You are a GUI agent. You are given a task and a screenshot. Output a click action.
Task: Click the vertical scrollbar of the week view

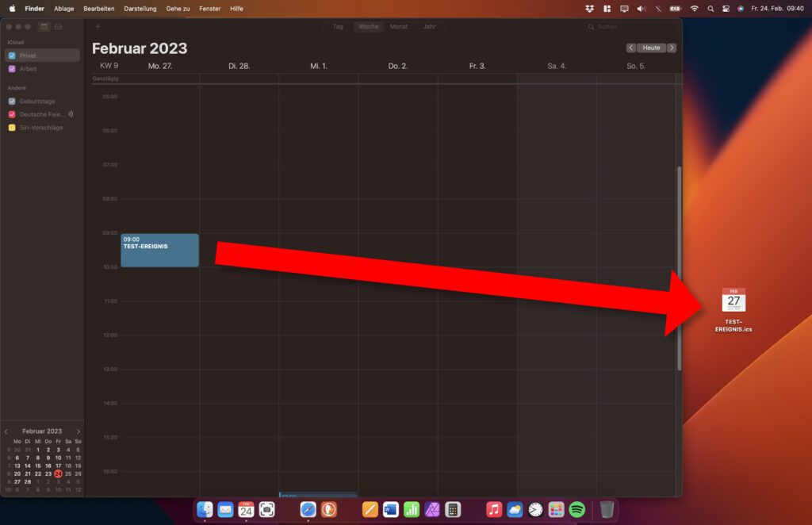point(679,268)
